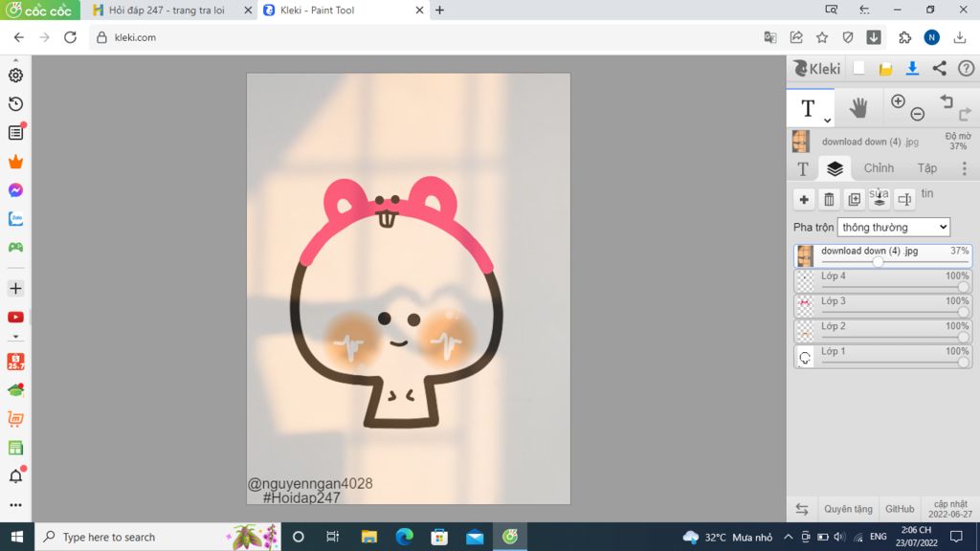The width and height of the screenshot is (980, 551).
Task: Zoom in with the plus magnifier
Action: pos(898,101)
